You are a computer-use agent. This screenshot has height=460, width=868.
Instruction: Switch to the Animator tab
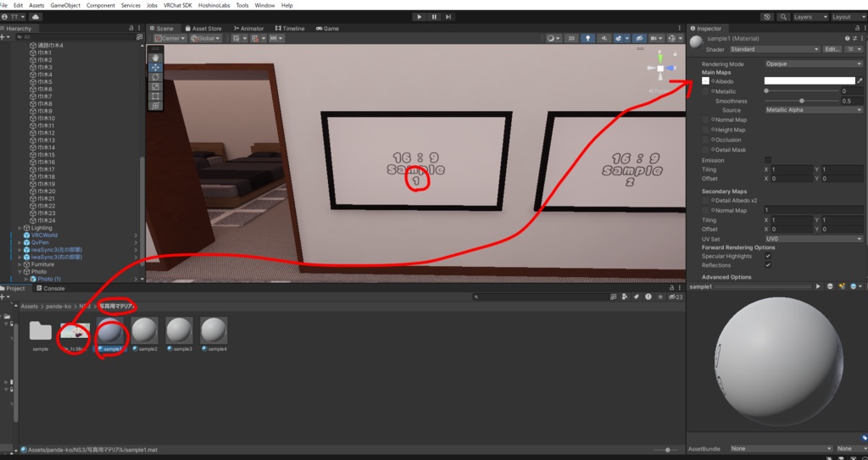pos(248,28)
